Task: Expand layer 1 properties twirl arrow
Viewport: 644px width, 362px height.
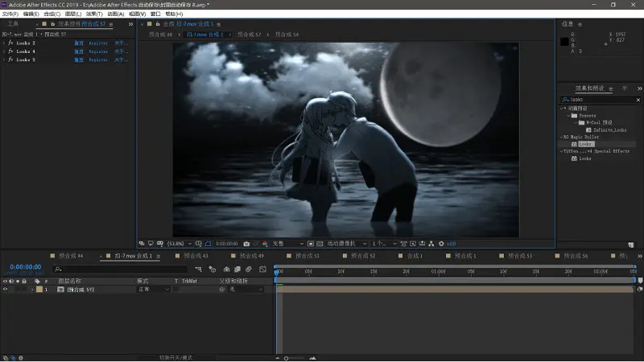Action: (32, 290)
